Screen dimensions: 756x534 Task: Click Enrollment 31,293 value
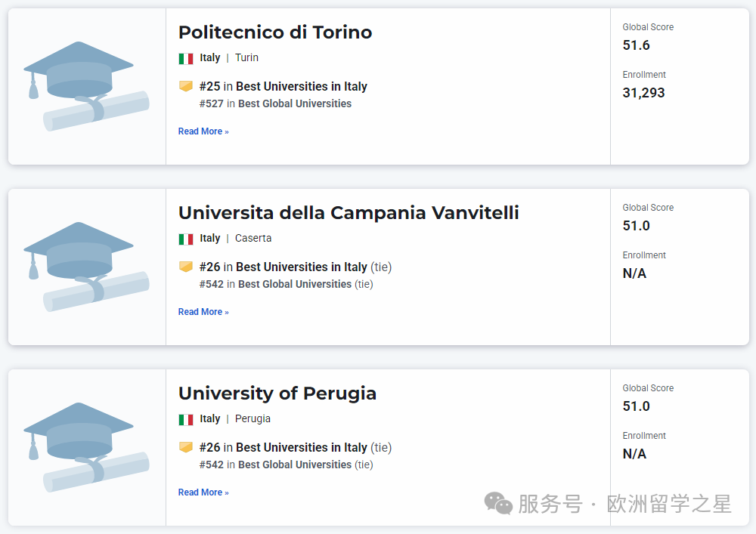(643, 93)
